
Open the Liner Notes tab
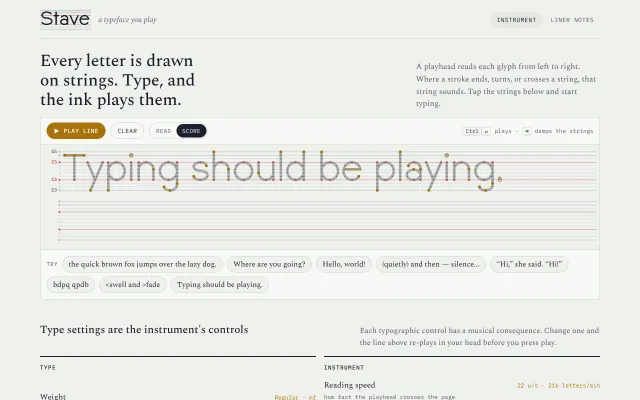point(572,20)
